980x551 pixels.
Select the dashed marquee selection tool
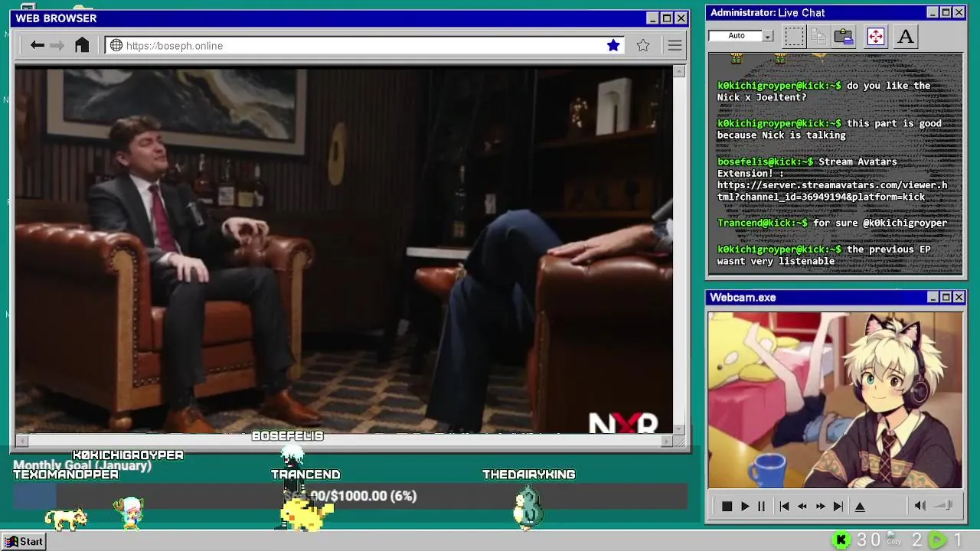(794, 36)
